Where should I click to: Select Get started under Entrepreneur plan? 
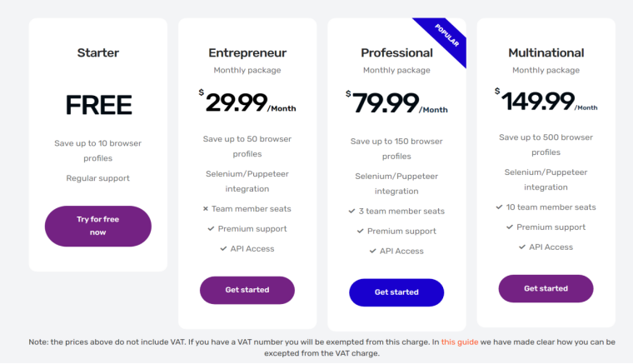247,290
